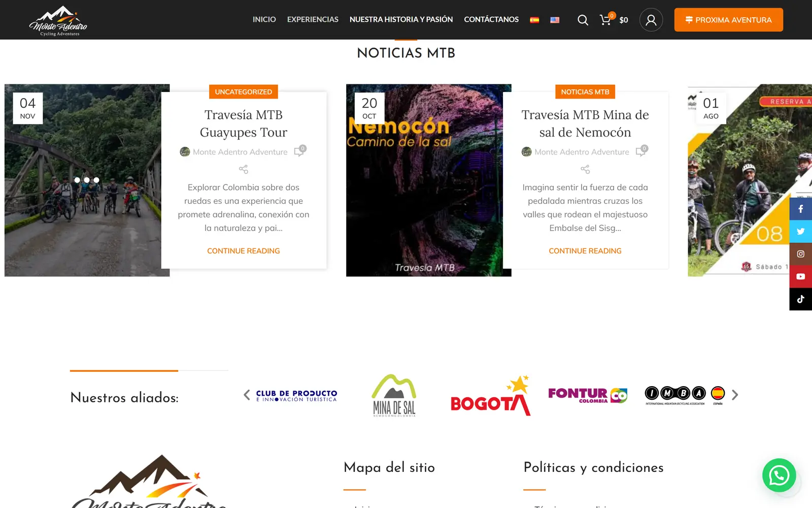Open Travesía MTB Mina de sal de Nemocón title
The width and height of the screenshot is (812, 508).
585,123
